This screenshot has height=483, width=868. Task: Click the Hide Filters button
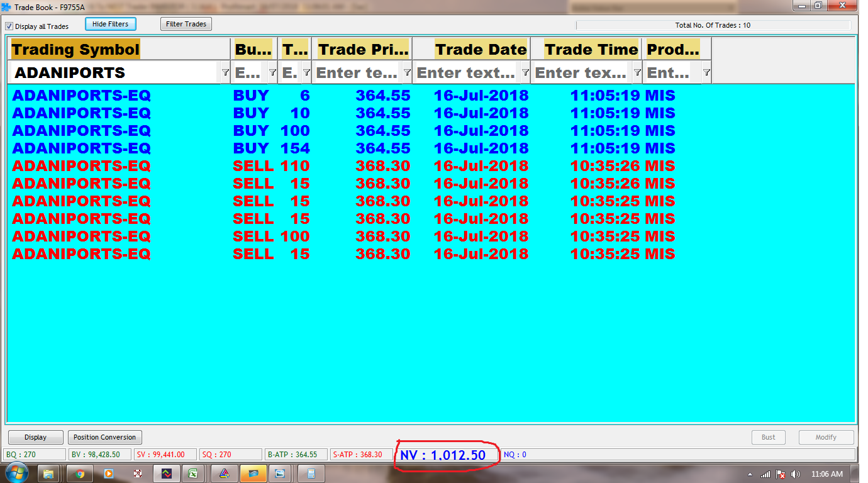pyautogui.click(x=110, y=24)
